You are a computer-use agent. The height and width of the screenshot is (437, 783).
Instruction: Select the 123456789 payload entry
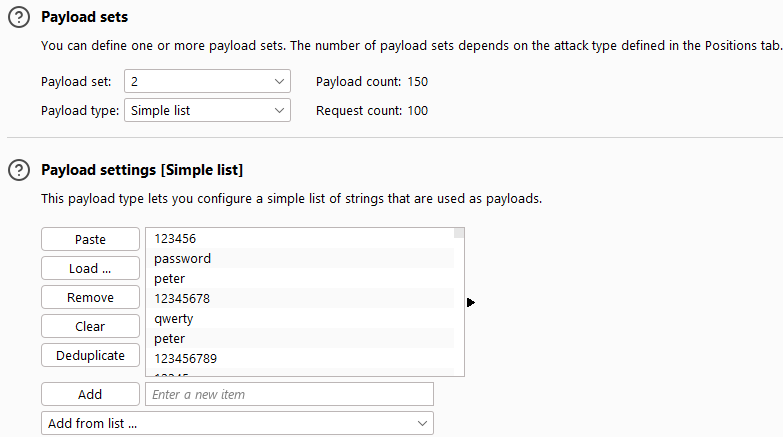[300, 359]
